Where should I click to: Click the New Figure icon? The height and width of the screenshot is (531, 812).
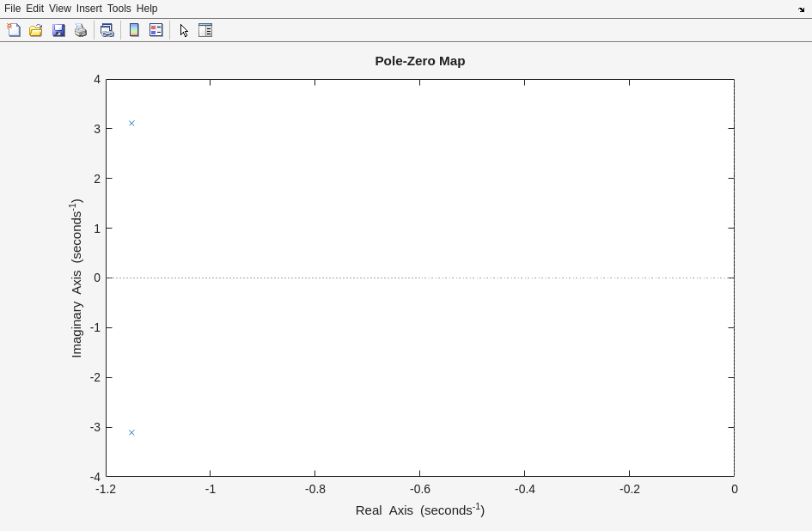[x=14, y=30]
